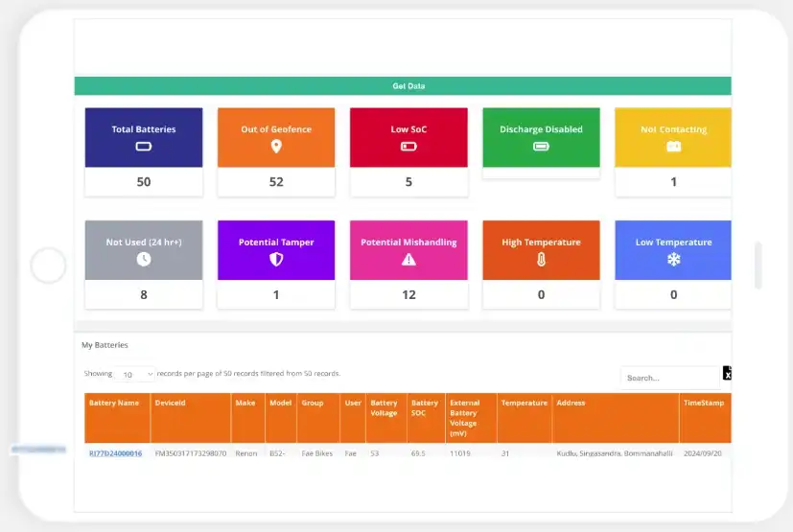The width and height of the screenshot is (793, 532).
Task: Sort table by Battery SOC column header
Action: (425, 408)
